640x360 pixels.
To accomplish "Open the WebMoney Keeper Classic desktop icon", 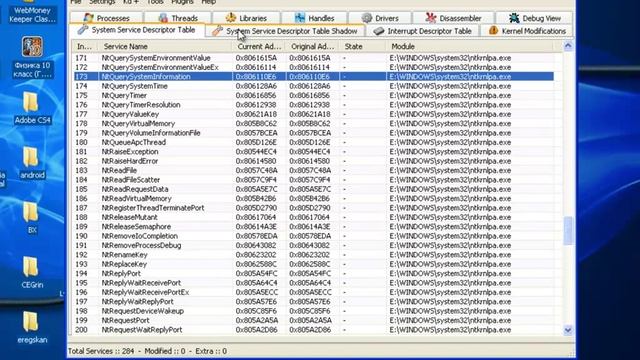I will click(x=32, y=11).
